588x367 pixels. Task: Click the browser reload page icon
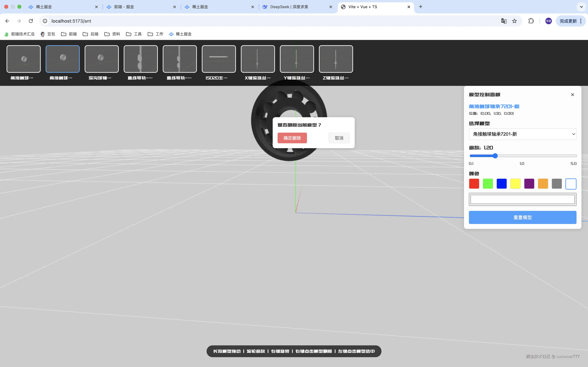pos(31,21)
